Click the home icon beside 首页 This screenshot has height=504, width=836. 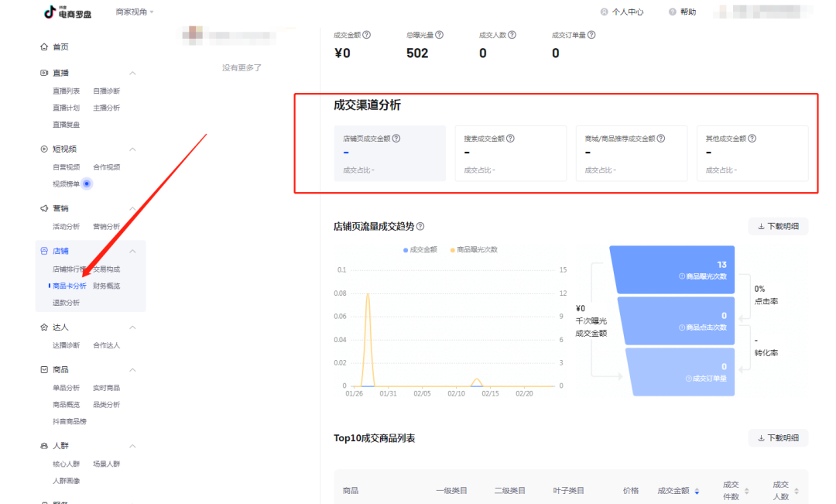(x=43, y=47)
